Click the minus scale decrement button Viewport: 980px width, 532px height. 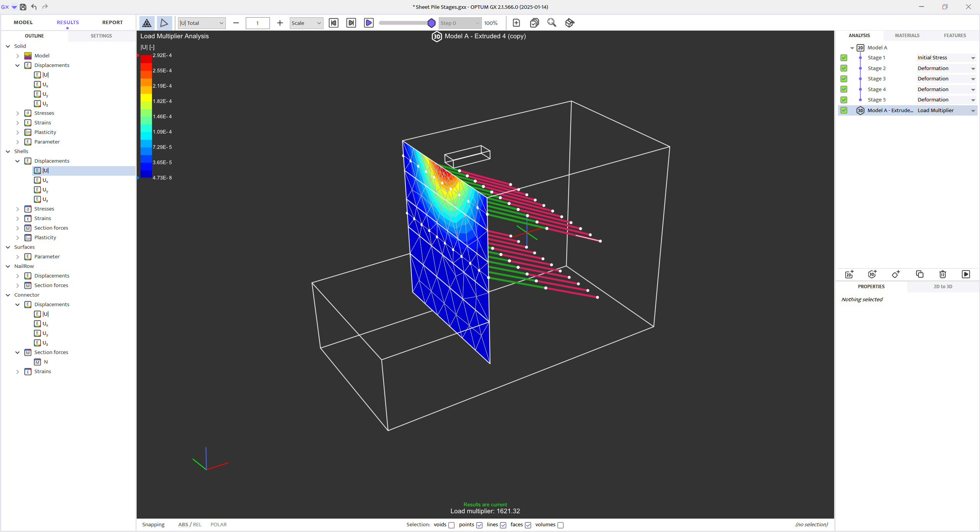(236, 23)
